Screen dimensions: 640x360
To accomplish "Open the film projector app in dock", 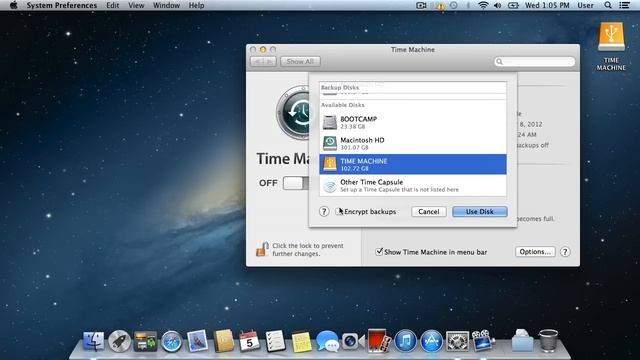I will 483,340.
